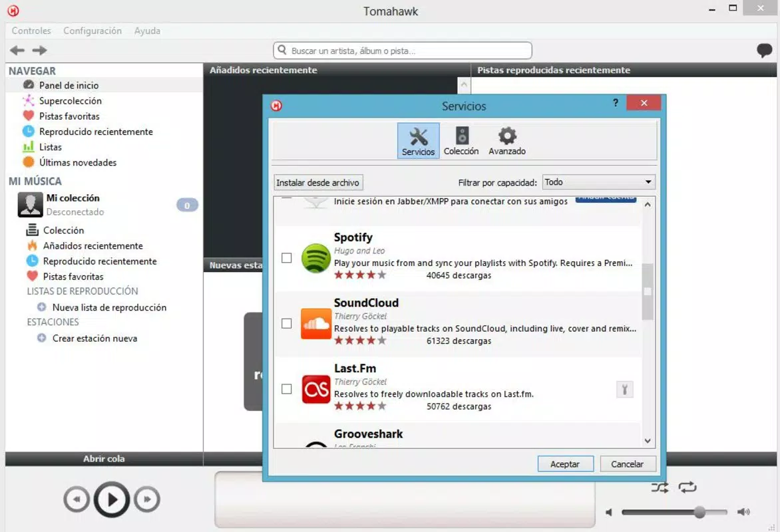Click Instalar desde archivo button
This screenshot has height=532, width=780.
[318, 182]
